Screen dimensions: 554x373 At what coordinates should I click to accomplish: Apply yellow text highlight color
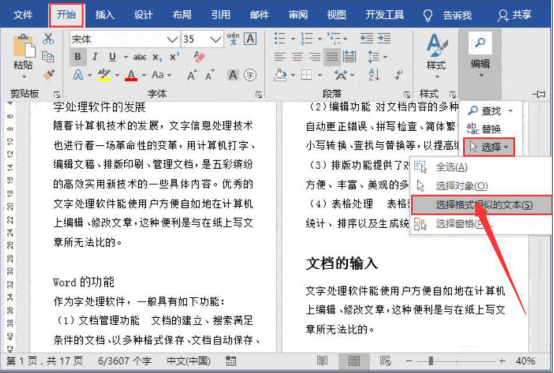[x=104, y=75]
